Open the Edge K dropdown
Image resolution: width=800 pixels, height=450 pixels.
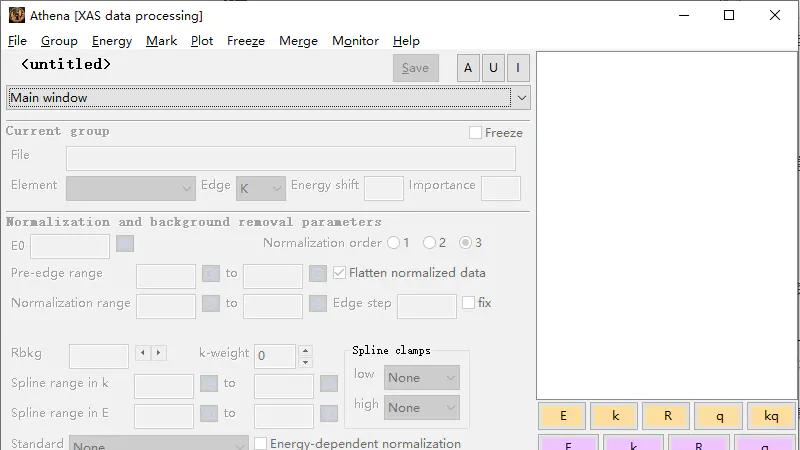[260, 188]
